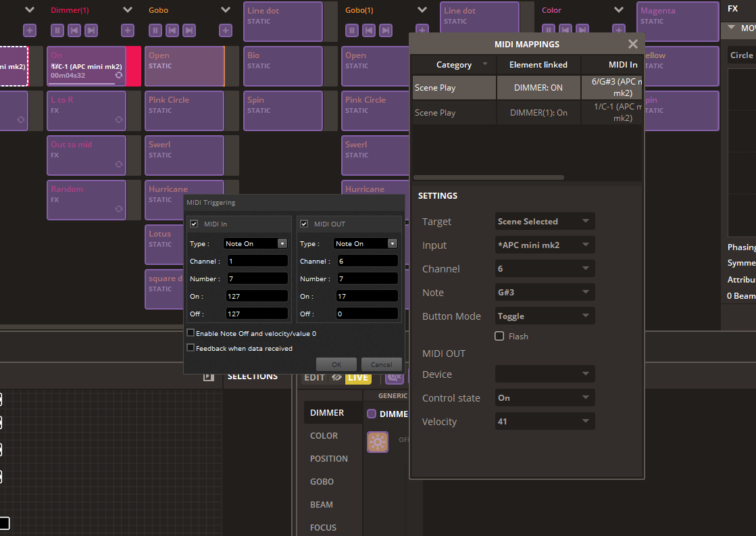The height and width of the screenshot is (536, 756).
Task: Click the Element linked column header
Action: pos(538,65)
